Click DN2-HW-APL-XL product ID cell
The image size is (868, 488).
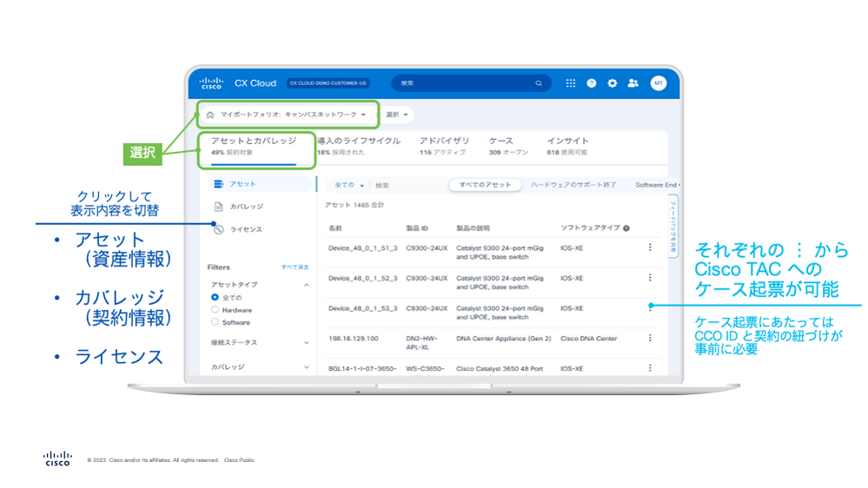422,342
